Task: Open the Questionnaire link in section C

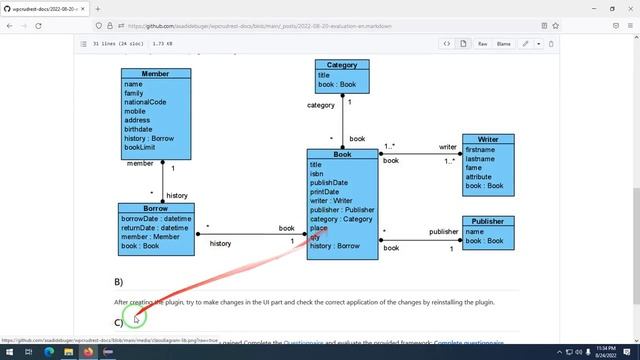Action: pyautogui.click(x=303, y=343)
